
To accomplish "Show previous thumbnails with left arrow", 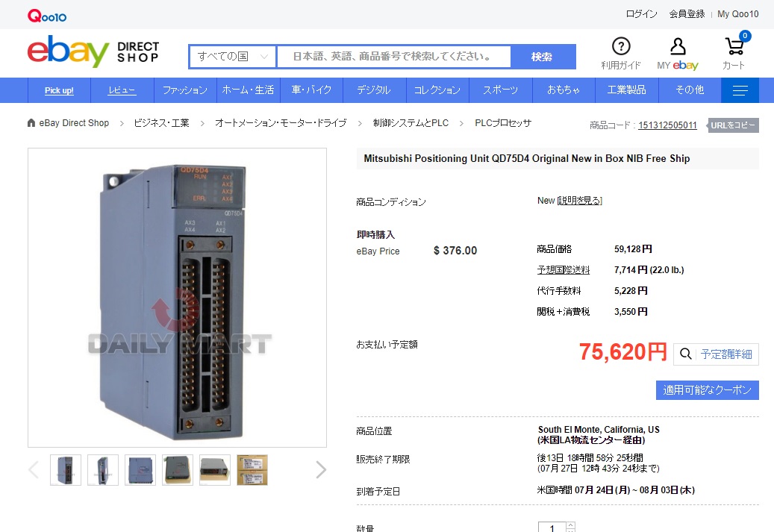I will coord(34,470).
